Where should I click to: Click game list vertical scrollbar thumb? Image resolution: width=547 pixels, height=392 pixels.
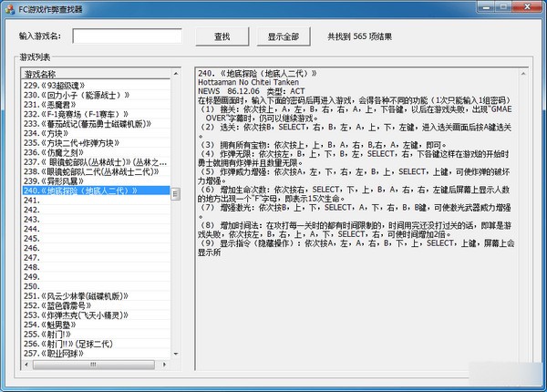click(x=175, y=194)
